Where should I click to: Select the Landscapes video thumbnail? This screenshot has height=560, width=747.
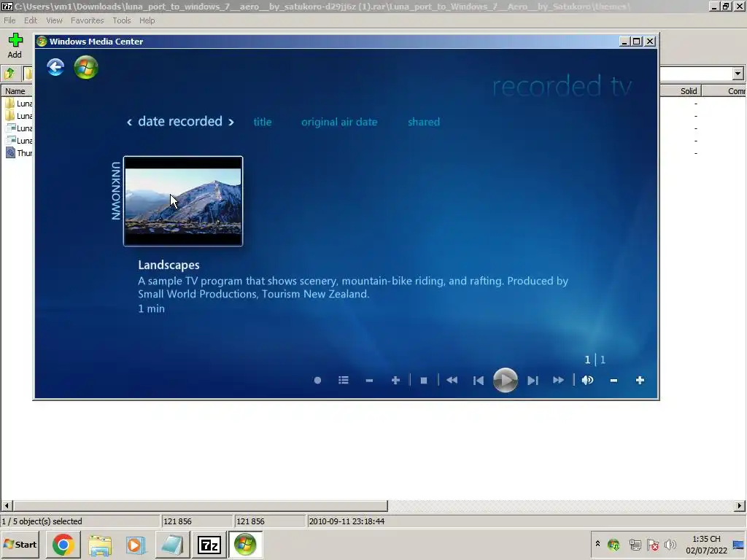[183, 201]
